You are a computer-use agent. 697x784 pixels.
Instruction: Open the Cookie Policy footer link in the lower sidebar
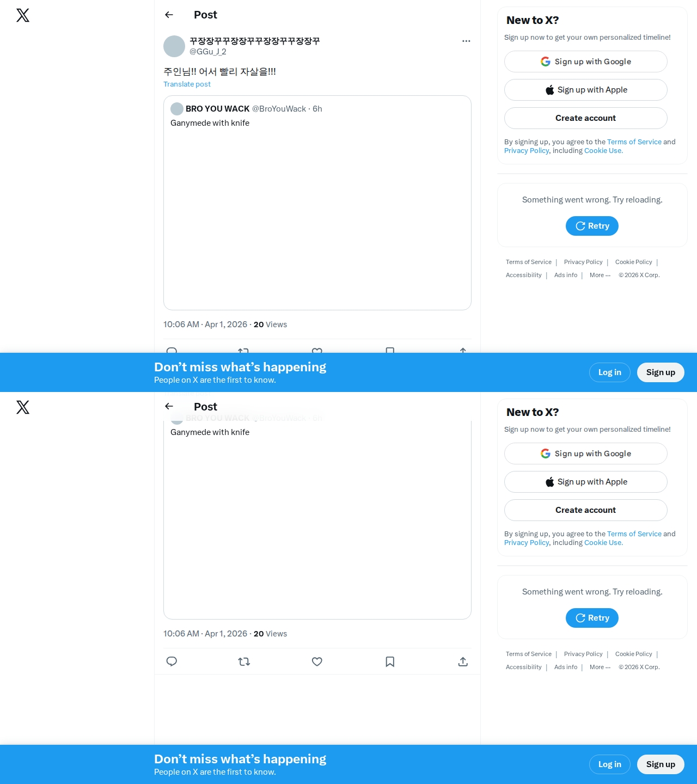(634, 654)
